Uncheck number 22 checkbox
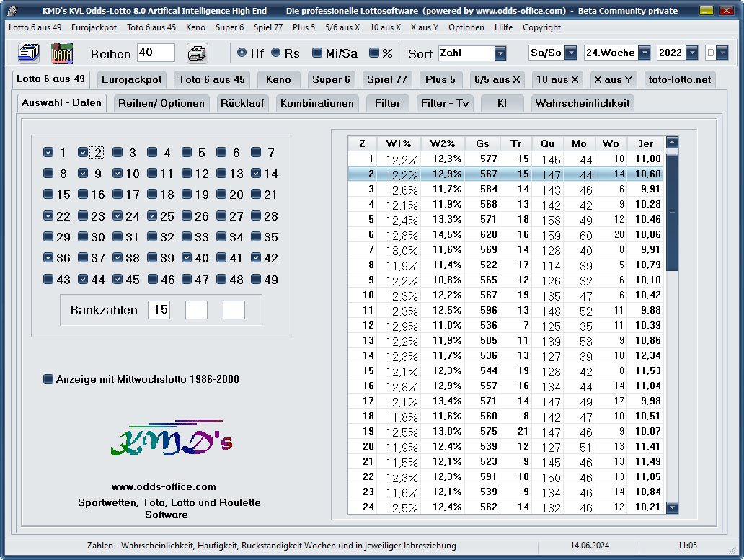Screen dimensions: 744x560 pyautogui.click(x=48, y=215)
